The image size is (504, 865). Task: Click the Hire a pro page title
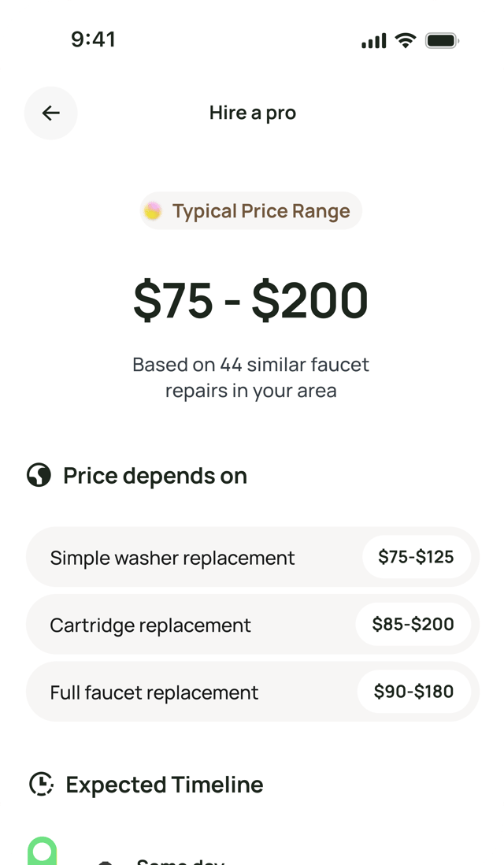click(x=253, y=113)
